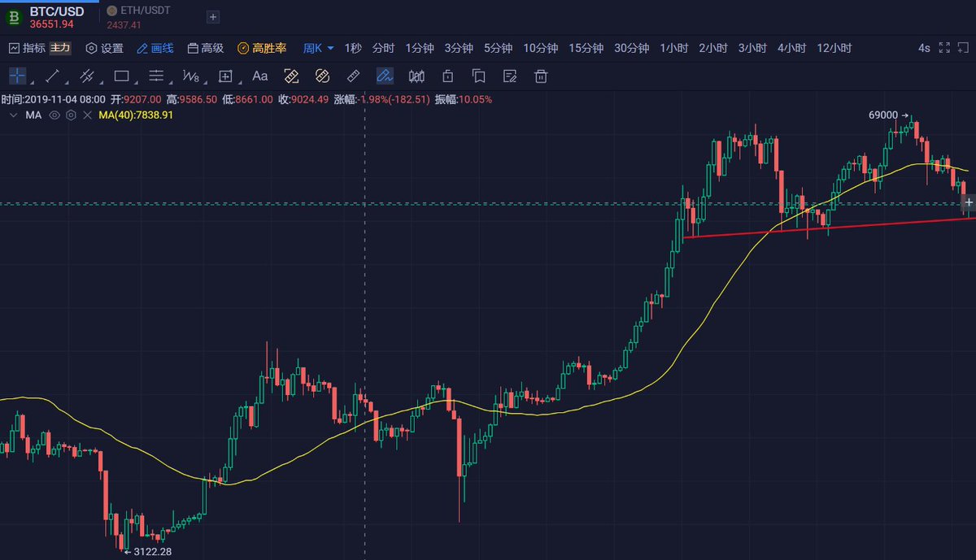Delete drawings with the trash can icon
This screenshot has width=976, height=560.
click(x=541, y=76)
